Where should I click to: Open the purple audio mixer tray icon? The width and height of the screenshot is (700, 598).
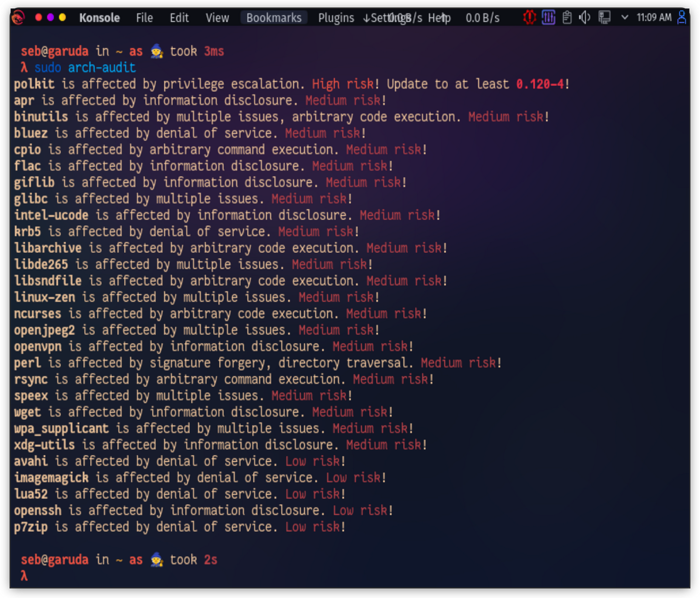pyautogui.click(x=548, y=18)
